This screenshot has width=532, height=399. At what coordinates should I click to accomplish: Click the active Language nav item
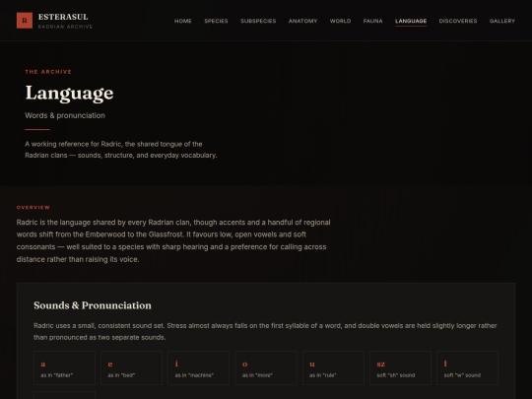pos(411,21)
